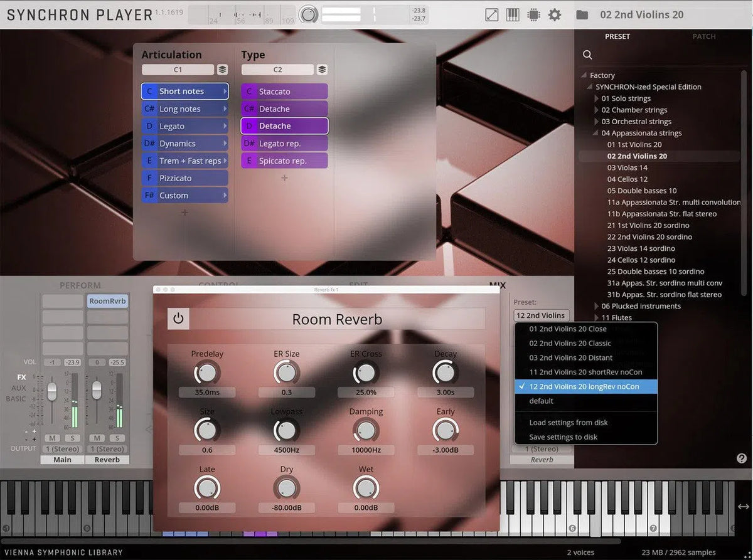Click the help question mark at bottom right
Viewport: 753px width, 560px height.
[x=742, y=458]
